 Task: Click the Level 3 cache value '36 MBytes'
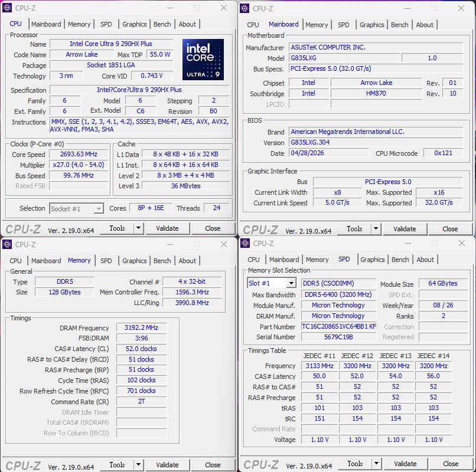tap(186, 186)
